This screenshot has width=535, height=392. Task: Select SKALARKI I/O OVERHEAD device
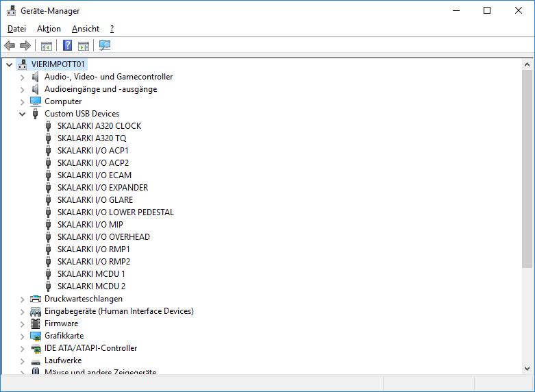tap(103, 236)
